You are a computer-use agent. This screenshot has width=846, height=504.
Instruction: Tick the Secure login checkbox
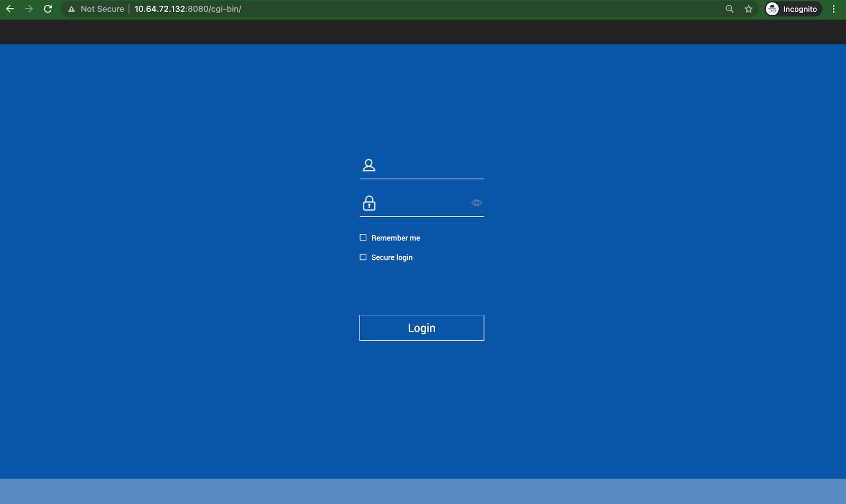[x=363, y=257]
